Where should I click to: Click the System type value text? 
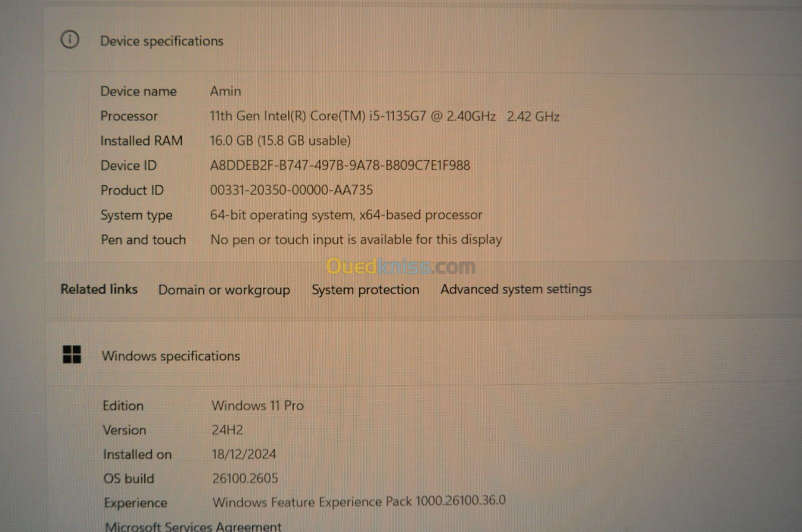[x=346, y=215]
